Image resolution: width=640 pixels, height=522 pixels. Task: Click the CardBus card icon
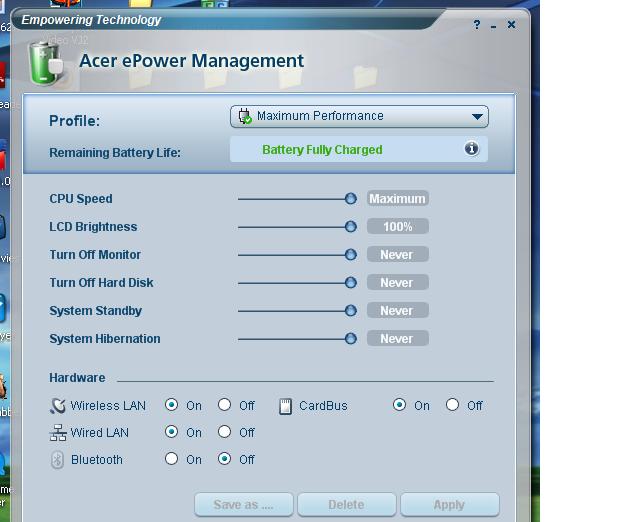(x=285, y=406)
